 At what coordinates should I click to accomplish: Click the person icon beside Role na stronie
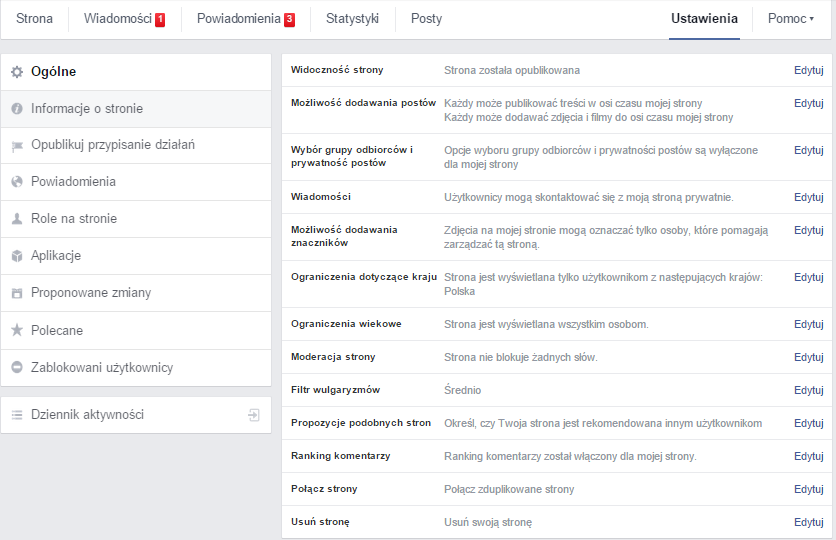pyautogui.click(x=17, y=219)
